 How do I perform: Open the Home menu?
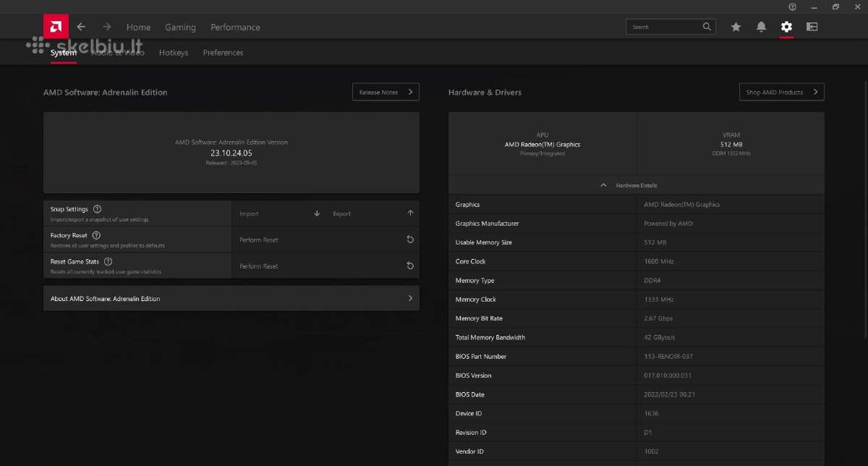138,27
